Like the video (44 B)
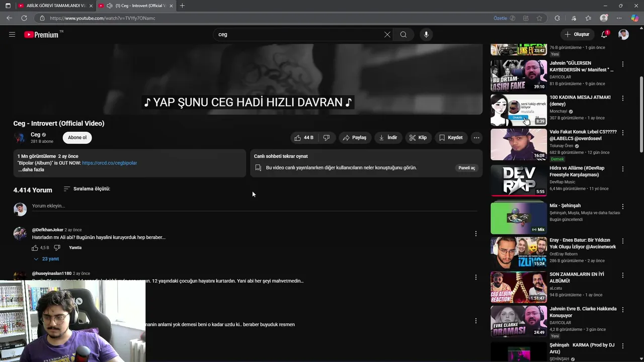The height and width of the screenshot is (362, 644). point(305,137)
